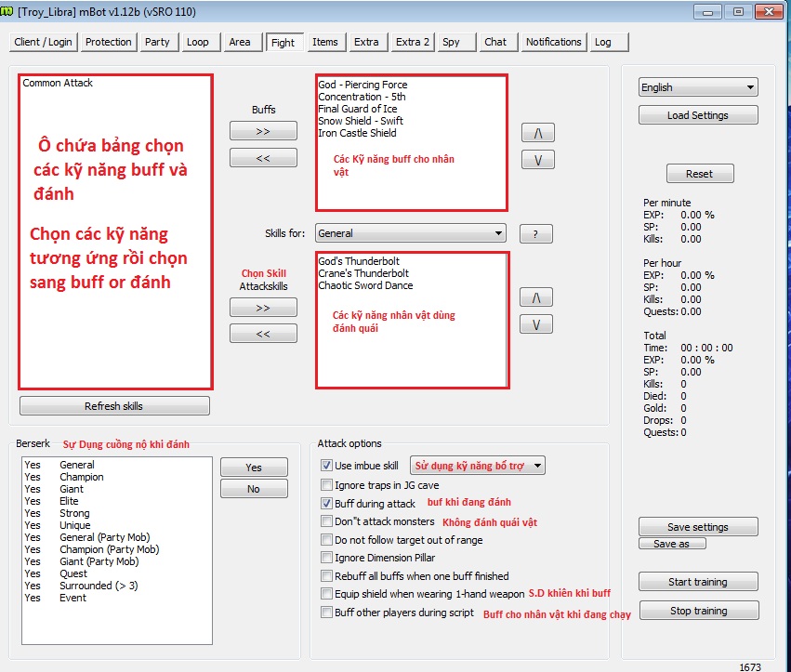The width and height of the screenshot is (791, 672).
Task: Move buff skill down with arrow button
Action: [x=537, y=159]
